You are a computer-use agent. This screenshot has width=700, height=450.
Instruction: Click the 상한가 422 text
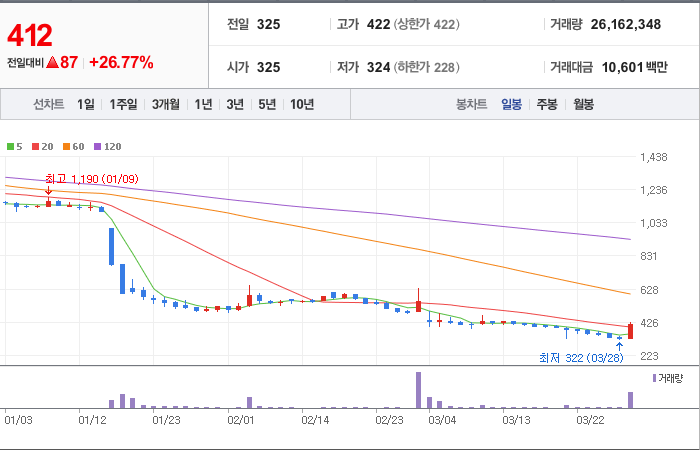426,24
